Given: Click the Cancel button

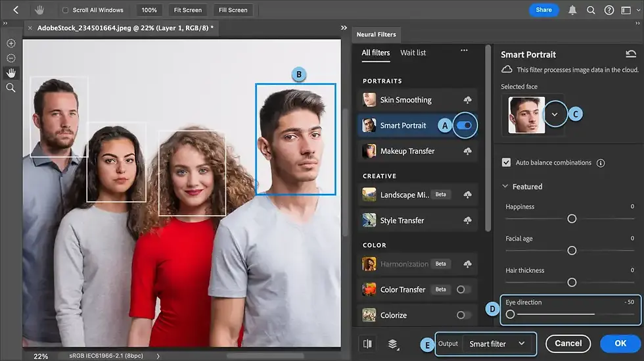Looking at the screenshot, I should [x=568, y=343].
